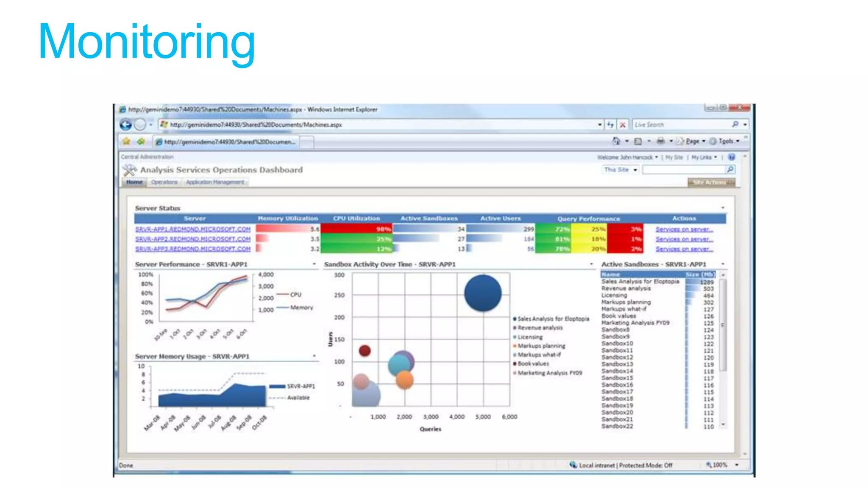Screen dimensions: 868x488
Task: Click the Print icon in toolbar
Action: pos(660,141)
